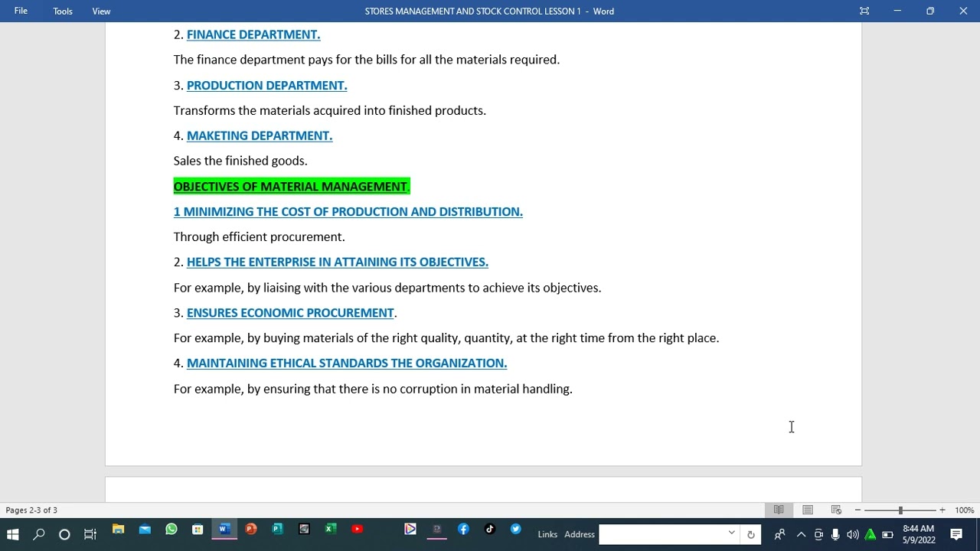The height and width of the screenshot is (551, 980).
Task: Open PowerPoint from the taskbar
Action: (250, 529)
